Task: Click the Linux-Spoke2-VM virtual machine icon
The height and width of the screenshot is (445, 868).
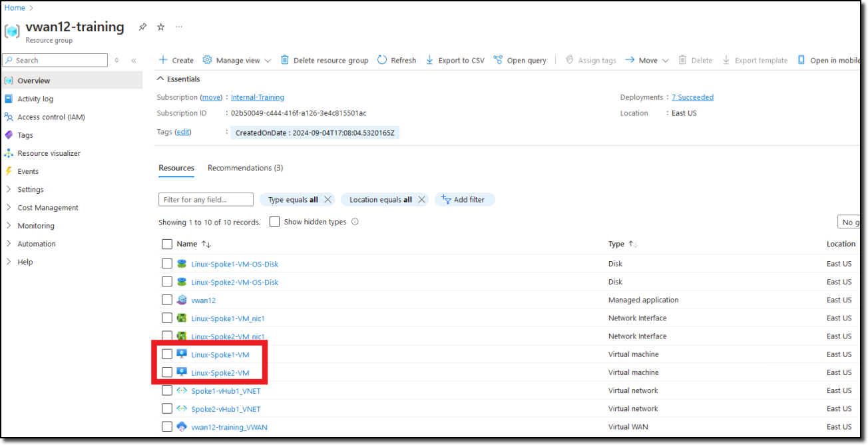Action: point(182,372)
